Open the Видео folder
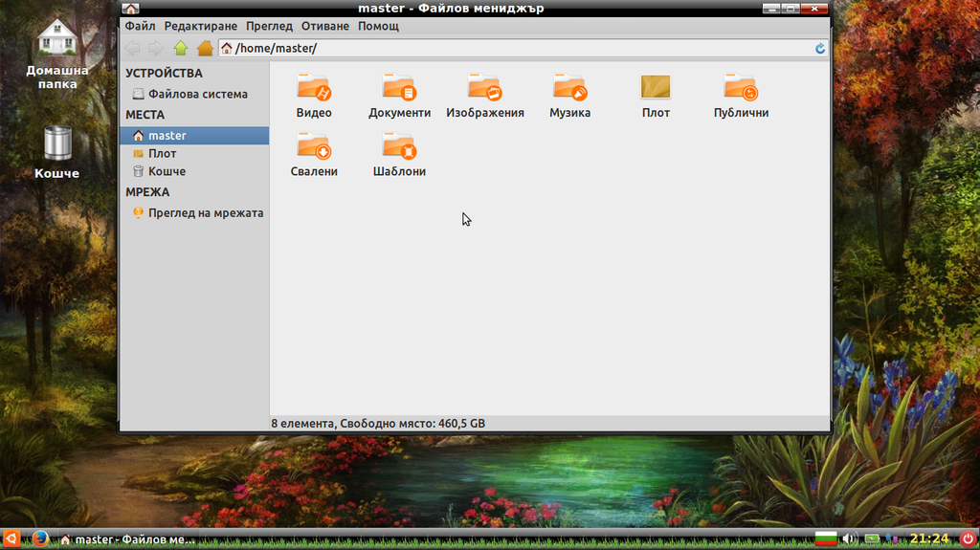Image resolution: width=980 pixels, height=550 pixels. coord(314,95)
